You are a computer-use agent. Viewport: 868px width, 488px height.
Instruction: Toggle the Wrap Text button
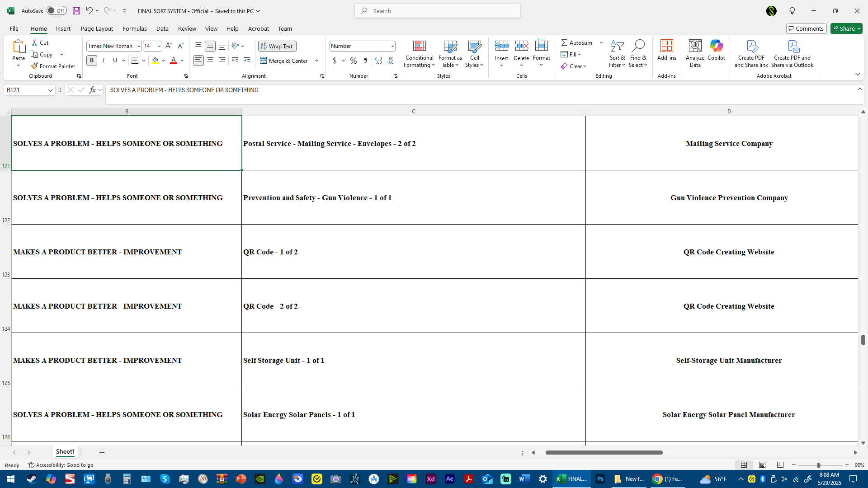point(277,46)
